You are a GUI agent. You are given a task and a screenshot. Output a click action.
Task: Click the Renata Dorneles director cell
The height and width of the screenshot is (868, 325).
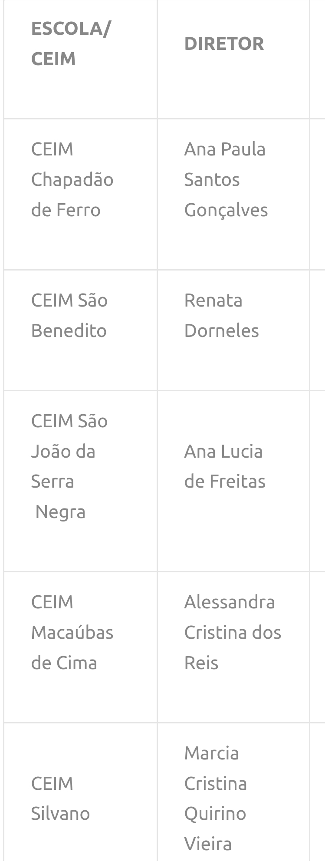tap(221, 315)
